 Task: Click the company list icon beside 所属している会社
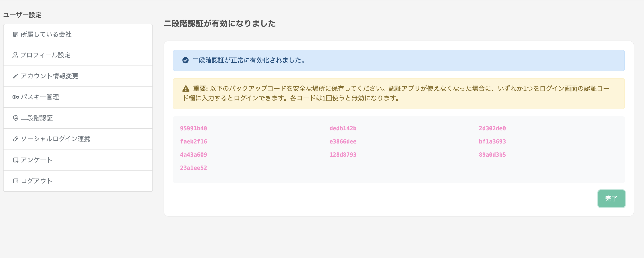[x=16, y=35]
